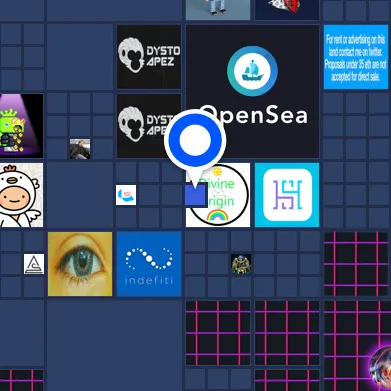Screen dimensions: 391x391
Task: Click the chicken costume character tile
Action: (x=21, y=195)
